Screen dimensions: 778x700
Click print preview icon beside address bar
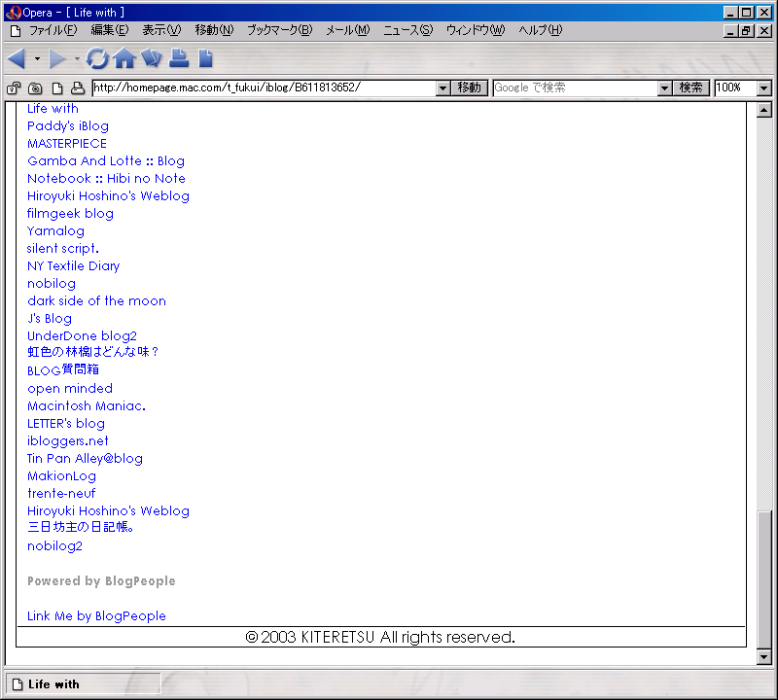point(78,88)
